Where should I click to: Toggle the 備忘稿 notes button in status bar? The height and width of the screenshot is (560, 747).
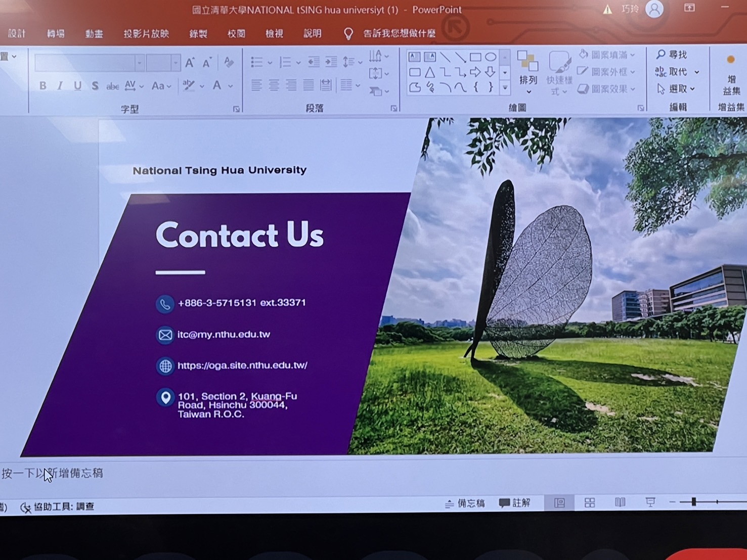pos(464,503)
